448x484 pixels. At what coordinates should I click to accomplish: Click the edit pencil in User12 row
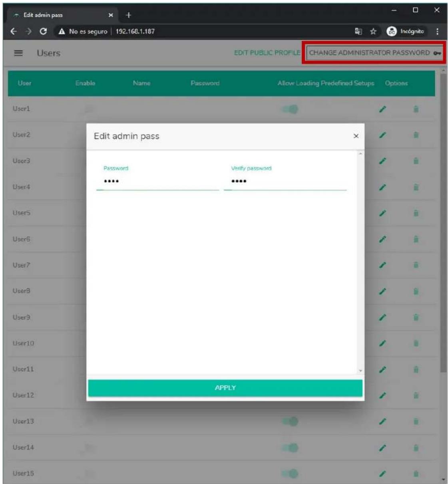click(382, 395)
